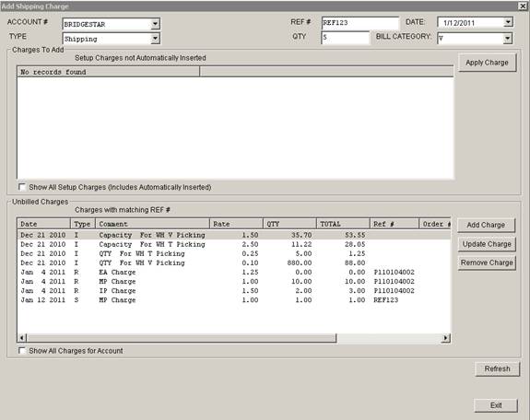
Task: Click the Ref # column header
Action: (x=395, y=224)
